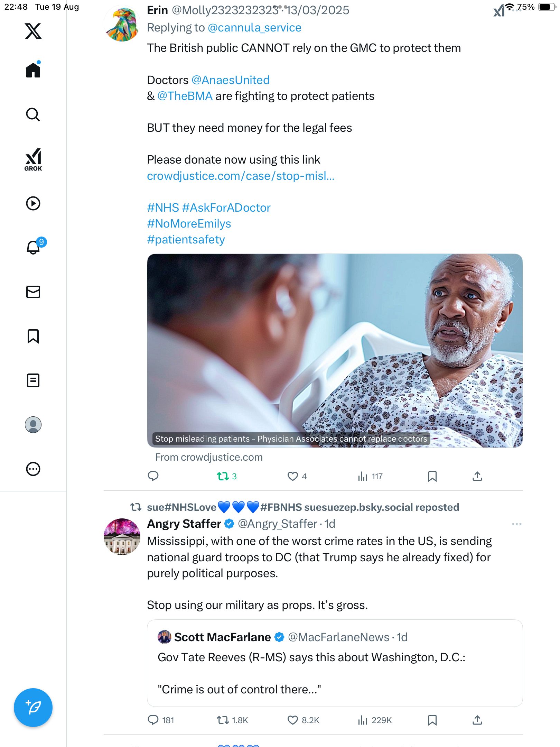Open the More menu in sidebar

pos(33,469)
